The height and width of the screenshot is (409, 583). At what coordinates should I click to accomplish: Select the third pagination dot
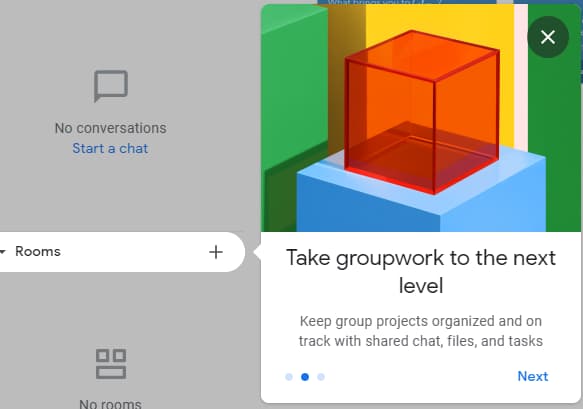321,377
